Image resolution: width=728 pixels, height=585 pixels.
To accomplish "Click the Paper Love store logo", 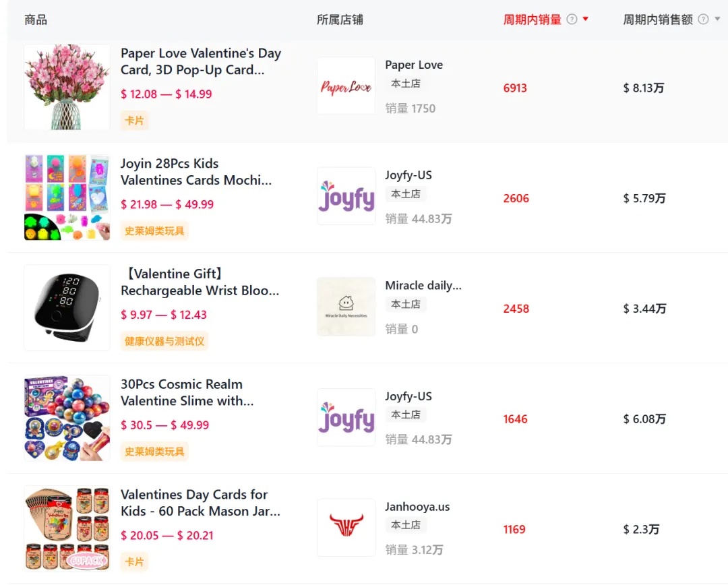I will (346, 84).
